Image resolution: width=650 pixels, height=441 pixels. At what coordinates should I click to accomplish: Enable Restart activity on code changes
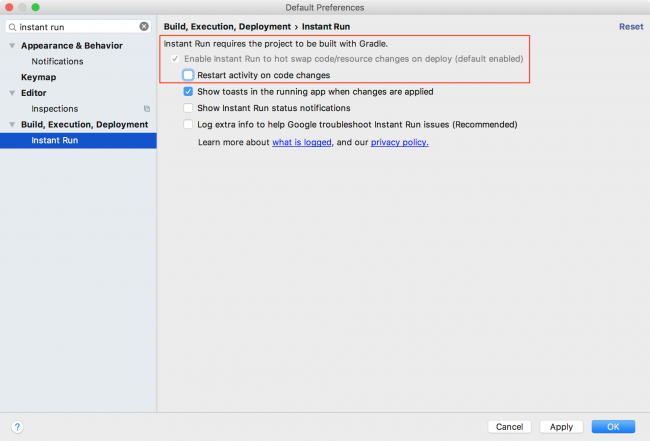coord(188,75)
